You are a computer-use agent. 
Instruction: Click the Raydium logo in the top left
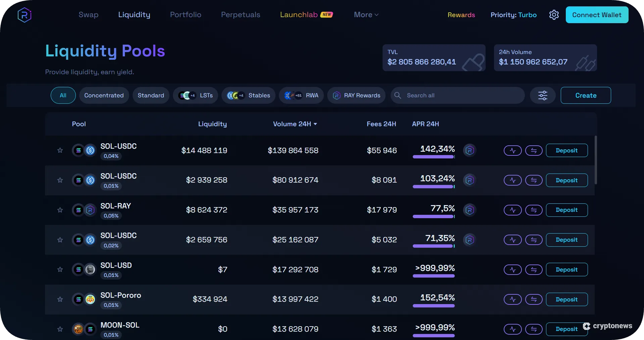pos(24,14)
